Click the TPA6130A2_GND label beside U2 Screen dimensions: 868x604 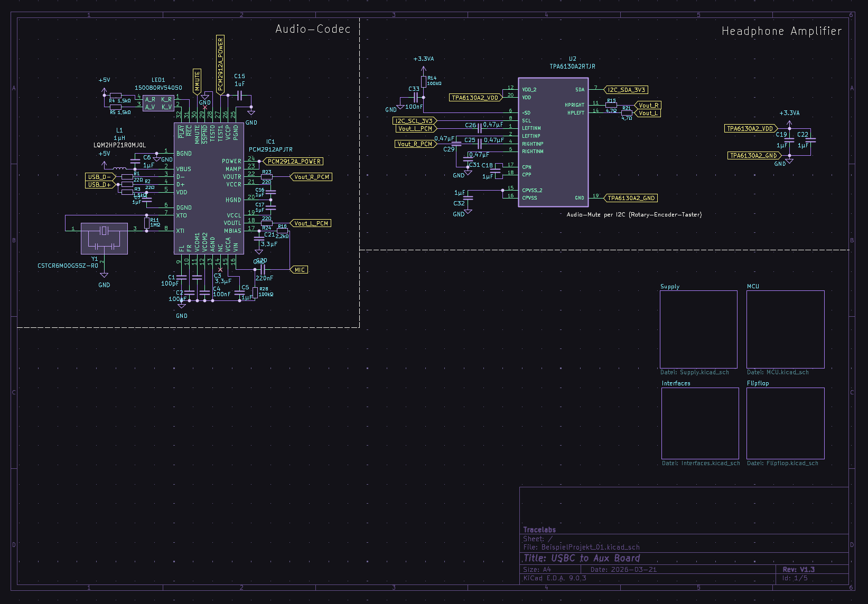pyautogui.click(x=630, y=199)
